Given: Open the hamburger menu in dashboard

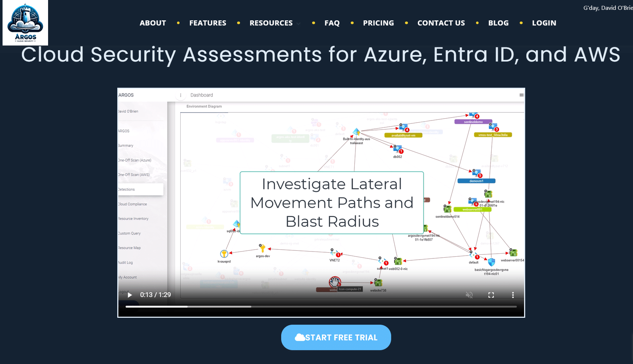Looking at the screenshot, I should (x=521, y=95).
